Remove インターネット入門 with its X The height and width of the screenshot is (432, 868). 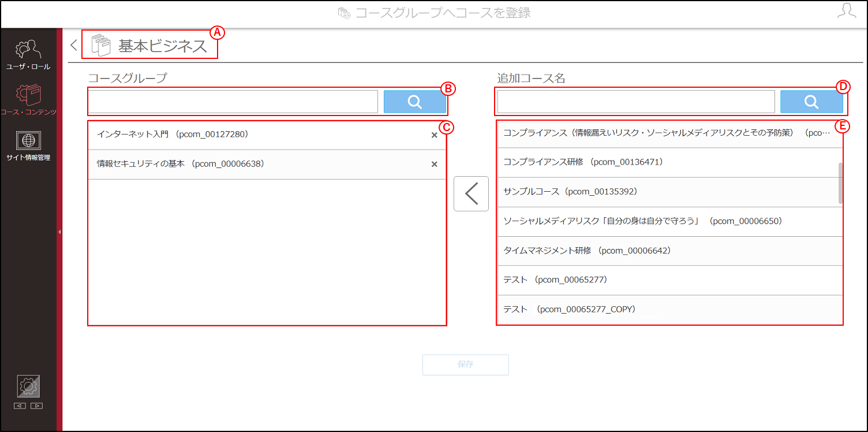435,135
